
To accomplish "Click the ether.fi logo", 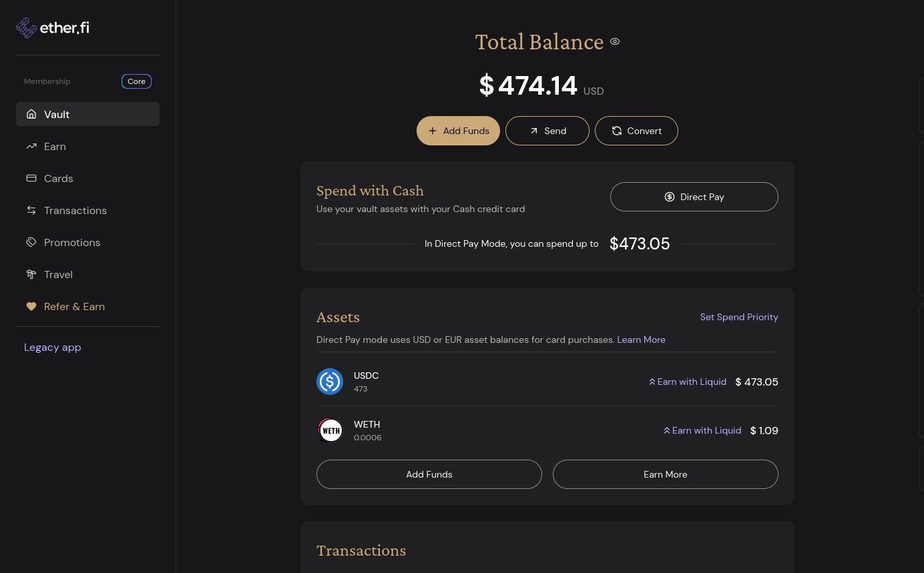I will (x=53, y=28).
